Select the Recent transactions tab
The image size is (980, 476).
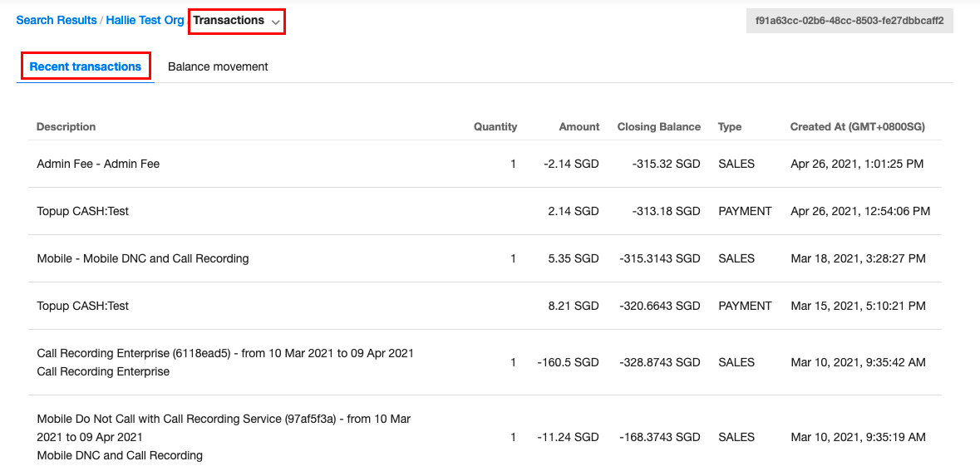(86, 66)
